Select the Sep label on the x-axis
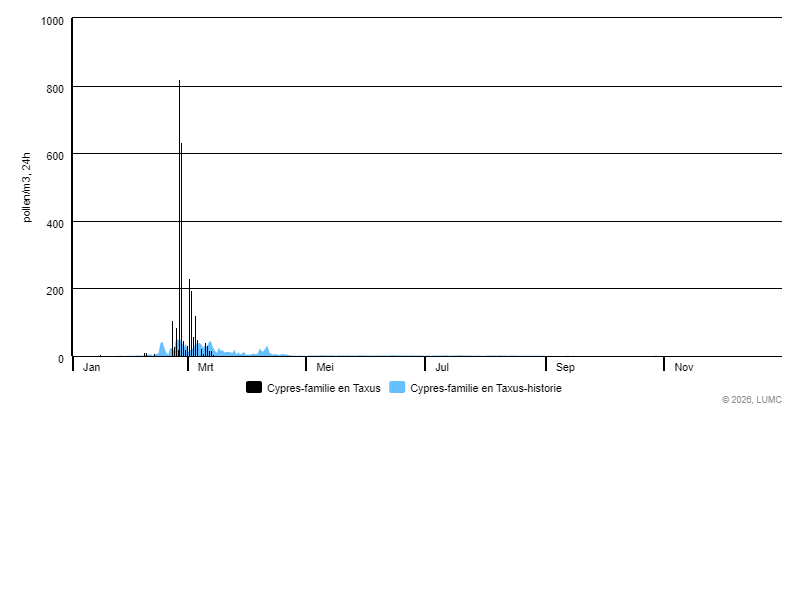This screenshot has width=800, height=600. click(565, 367)
